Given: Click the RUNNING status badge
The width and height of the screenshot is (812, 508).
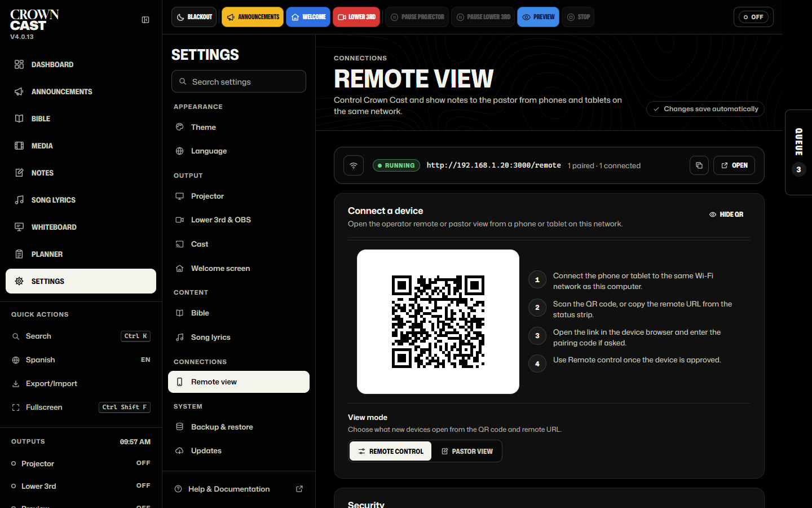Looking at the screenshot, I should point(396,165).
